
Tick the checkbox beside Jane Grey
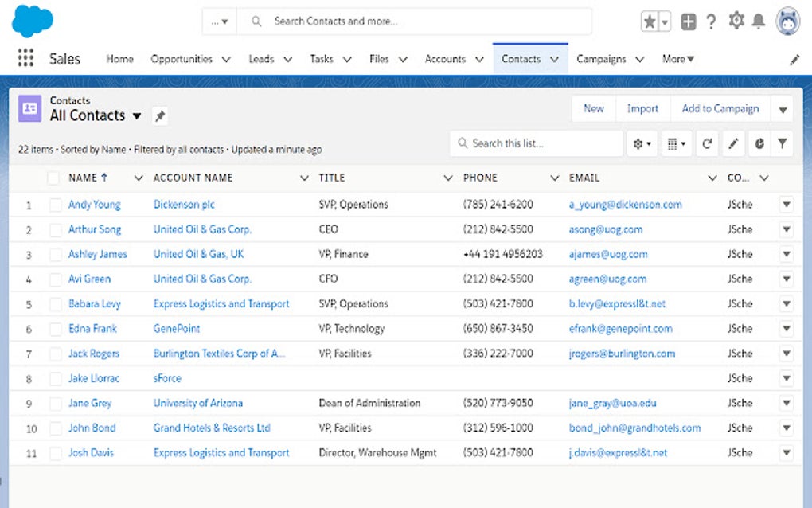tap(55, 404)
